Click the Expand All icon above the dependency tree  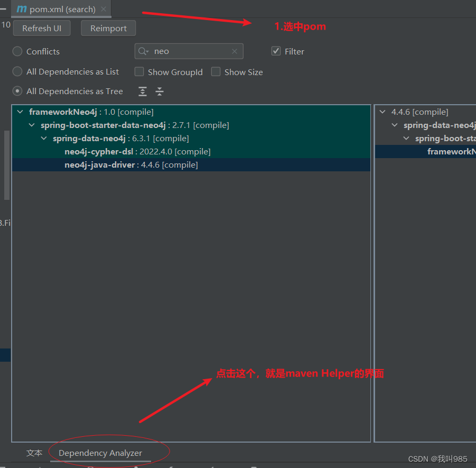[142, 91]
